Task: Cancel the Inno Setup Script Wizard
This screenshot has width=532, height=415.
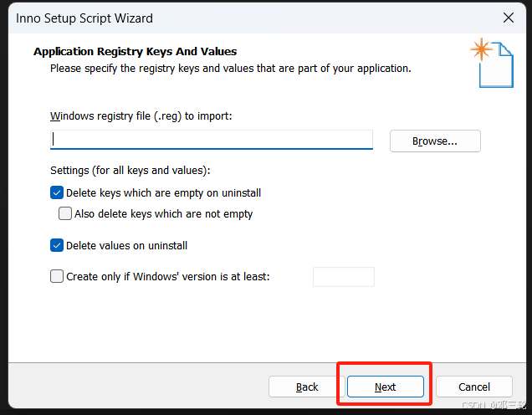Action: [474, 387]
